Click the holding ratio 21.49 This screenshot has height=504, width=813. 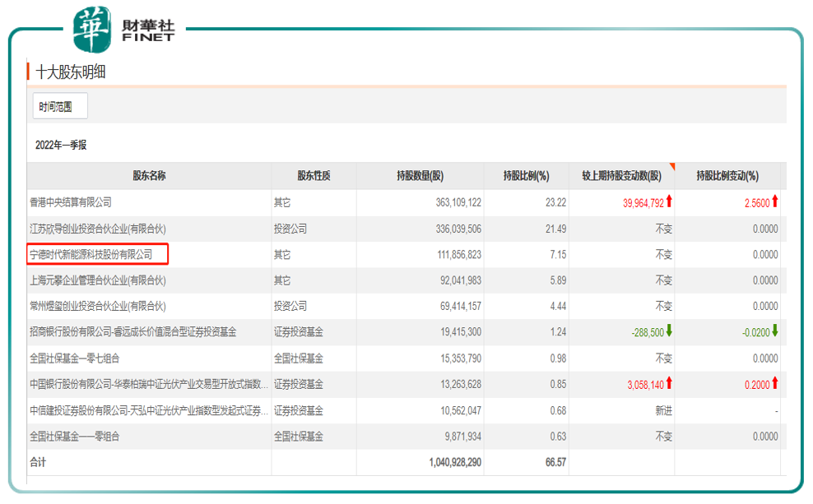pyautogui.click(x=555, y=229)
